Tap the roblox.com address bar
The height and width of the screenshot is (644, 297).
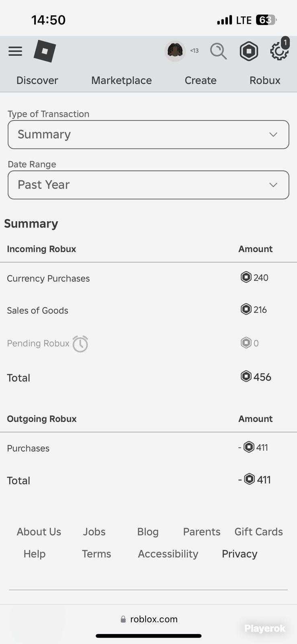pos(149,619)
